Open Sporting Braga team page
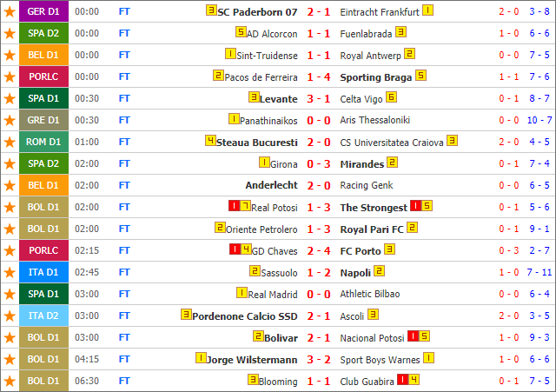556x392 pixels. click(376, 77)
